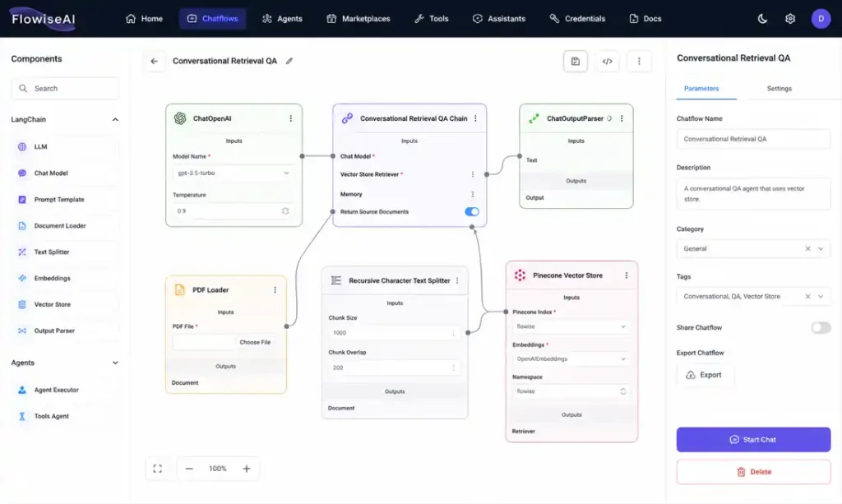Click the Chatflow Name input field
The width and height of the screenshot is (842, 504).
pyautogui.click(x=753, y=139)
